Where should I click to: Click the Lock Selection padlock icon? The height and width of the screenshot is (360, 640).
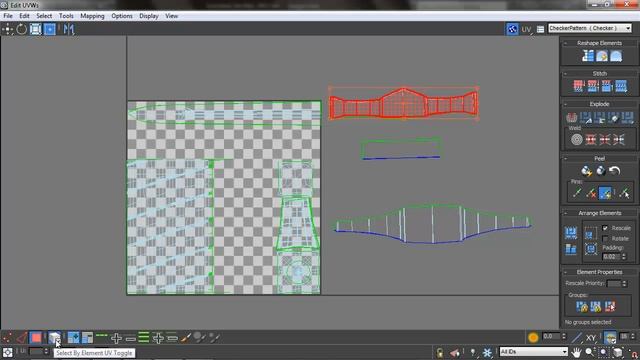coord(440,352)
